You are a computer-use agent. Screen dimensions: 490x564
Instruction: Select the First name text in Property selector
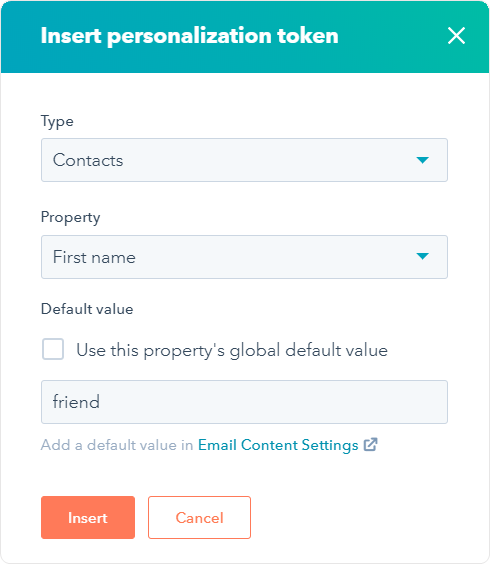pyautogui.click(x=94, y=257)
